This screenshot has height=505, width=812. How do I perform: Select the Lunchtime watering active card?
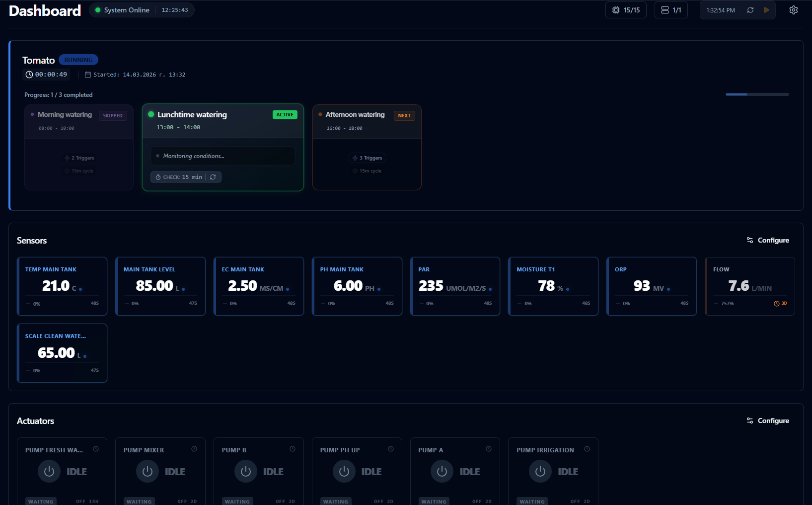[x=223, y=147]
